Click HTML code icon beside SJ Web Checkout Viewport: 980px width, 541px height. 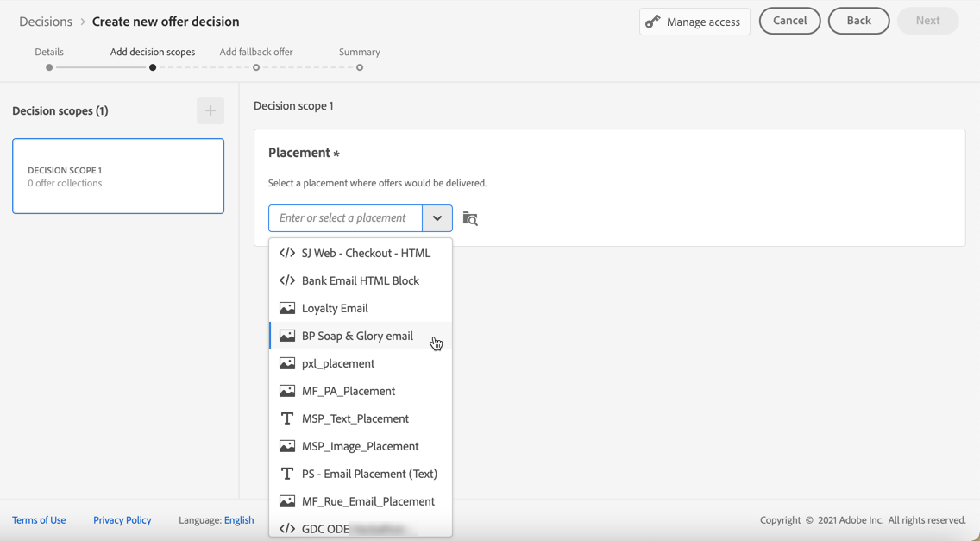coord(287,253)
